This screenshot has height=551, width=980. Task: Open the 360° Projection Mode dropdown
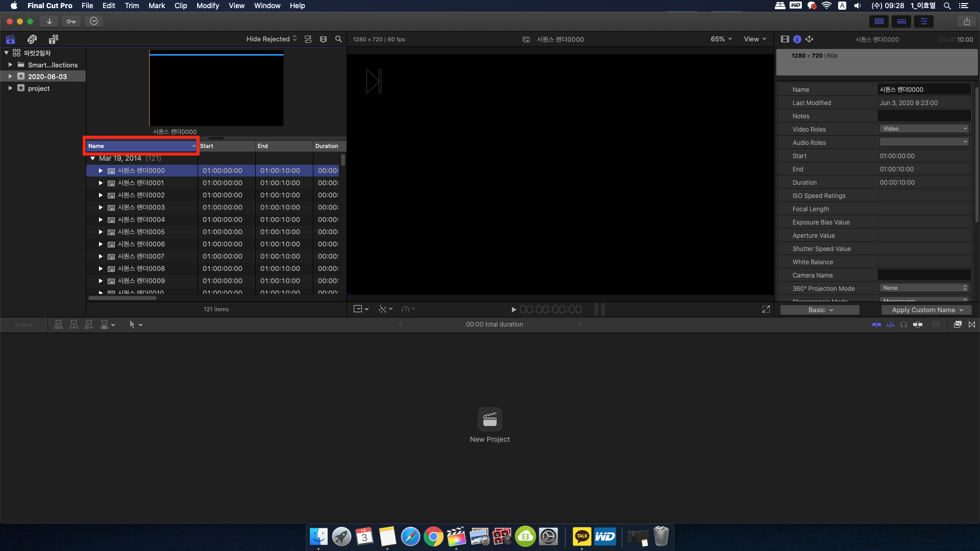(x=924, y=288)
